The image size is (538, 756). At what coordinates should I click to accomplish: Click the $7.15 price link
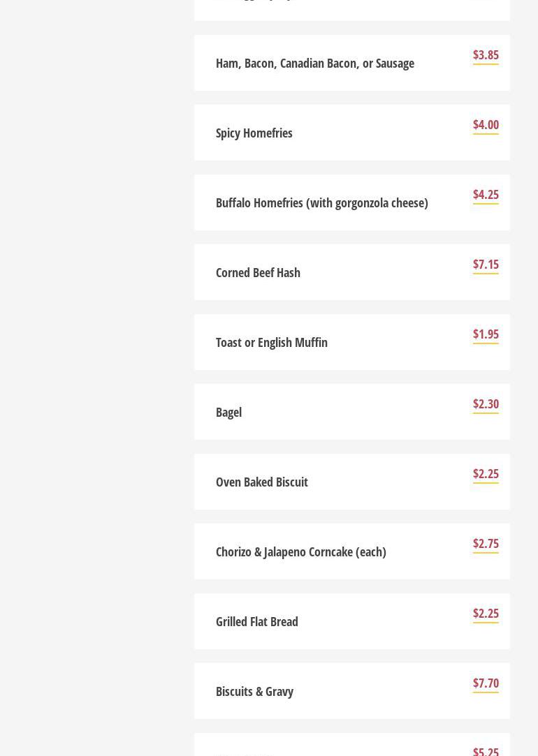[x=486, y=265]
